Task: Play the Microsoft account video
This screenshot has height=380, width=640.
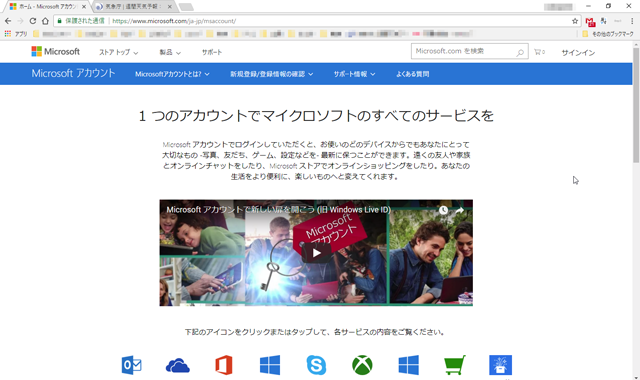Action: pos(316,253)
